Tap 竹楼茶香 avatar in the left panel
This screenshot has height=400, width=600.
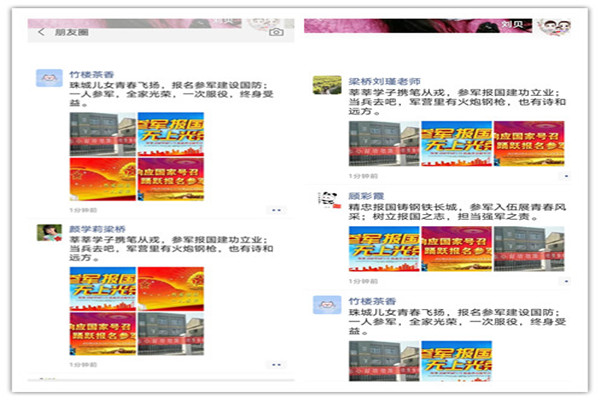tap(49, 79)
